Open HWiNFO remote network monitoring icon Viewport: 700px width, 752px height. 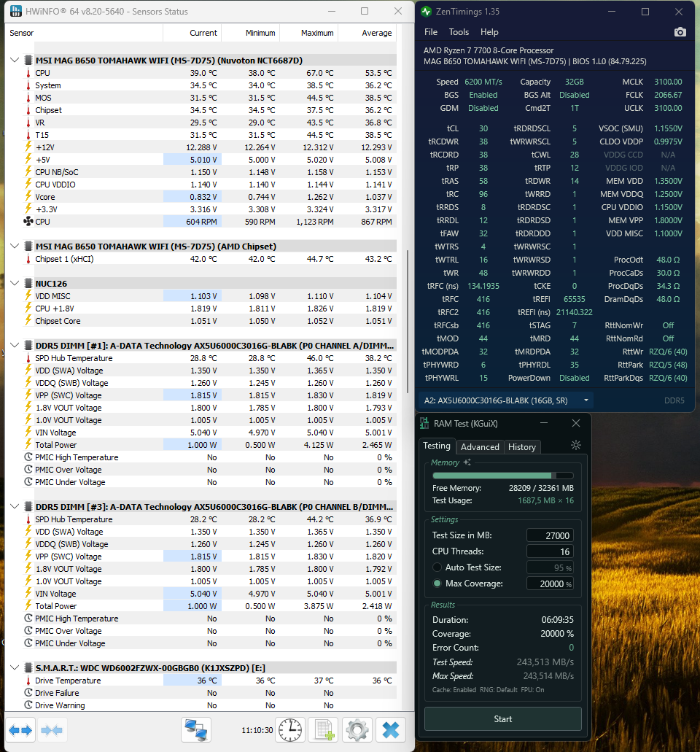click(x=196, y=730)
